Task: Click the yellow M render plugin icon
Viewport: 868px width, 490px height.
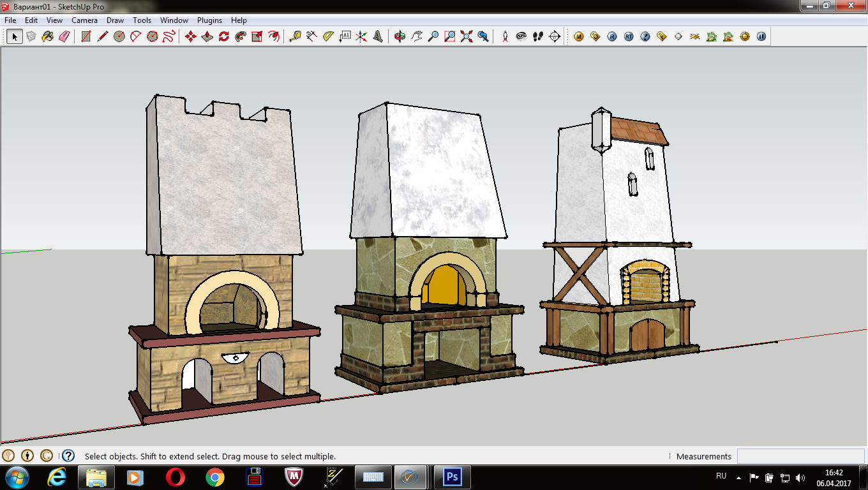Action: pyautogui.click(x=579, y=36)
